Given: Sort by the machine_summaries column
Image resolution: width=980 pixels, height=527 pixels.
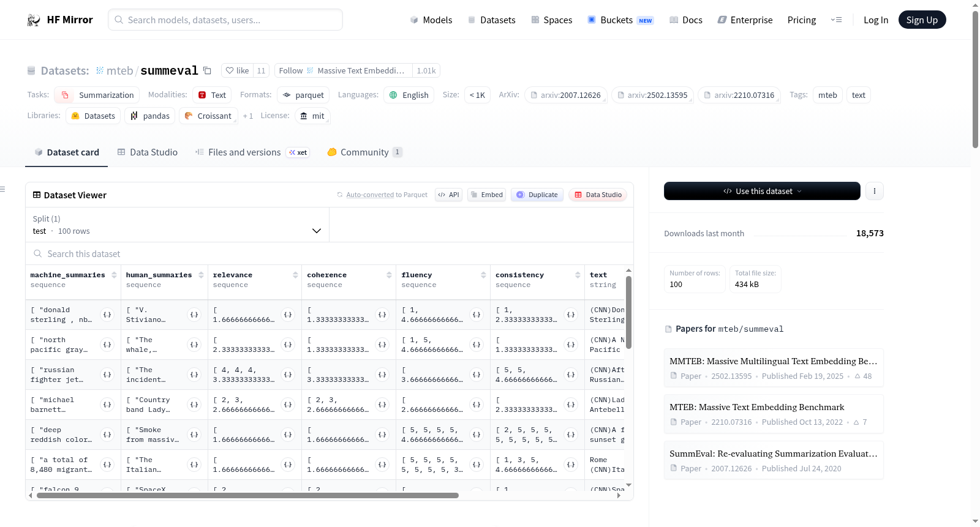Looking at the screenshot, I should click(114, 275).
